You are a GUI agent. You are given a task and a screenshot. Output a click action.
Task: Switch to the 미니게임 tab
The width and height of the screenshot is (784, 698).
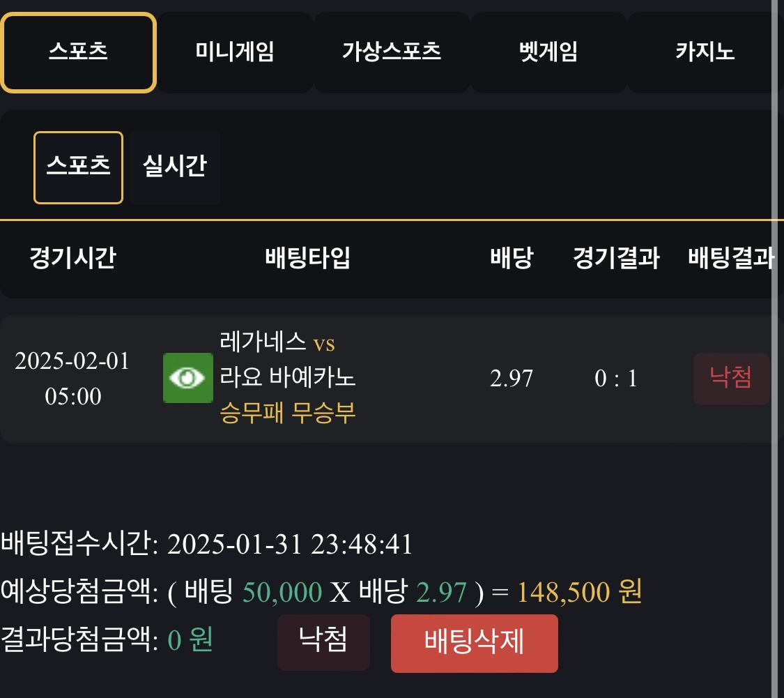pyautogui.click(x=234, y=52)
